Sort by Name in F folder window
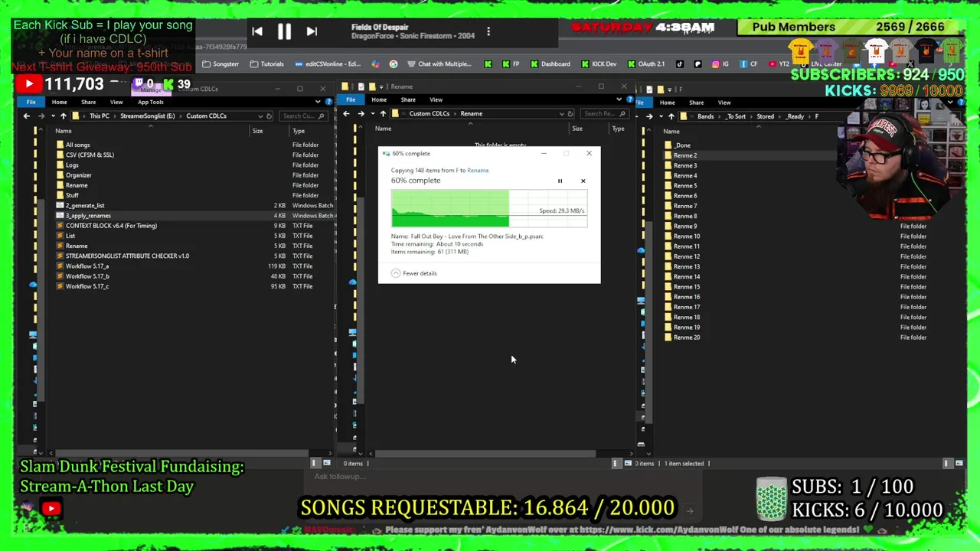The width and height of the screenshot is (980, 551). point(671,131)
